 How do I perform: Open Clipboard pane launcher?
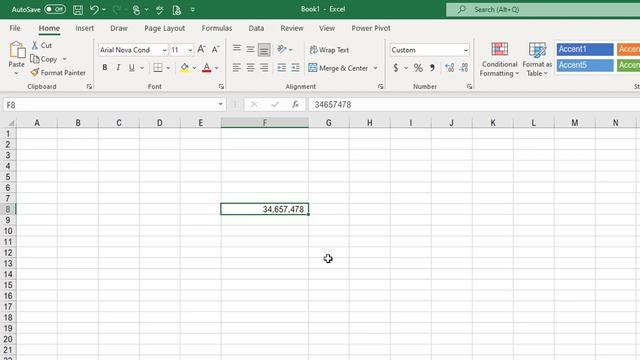coord(89,87)
